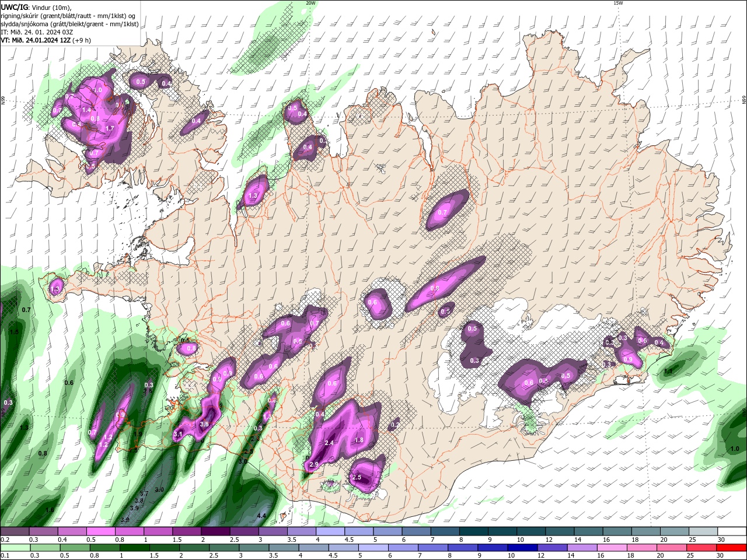
Task: Select the pink 18 swatch in lower legend row
Action: (x=641, y=548)
